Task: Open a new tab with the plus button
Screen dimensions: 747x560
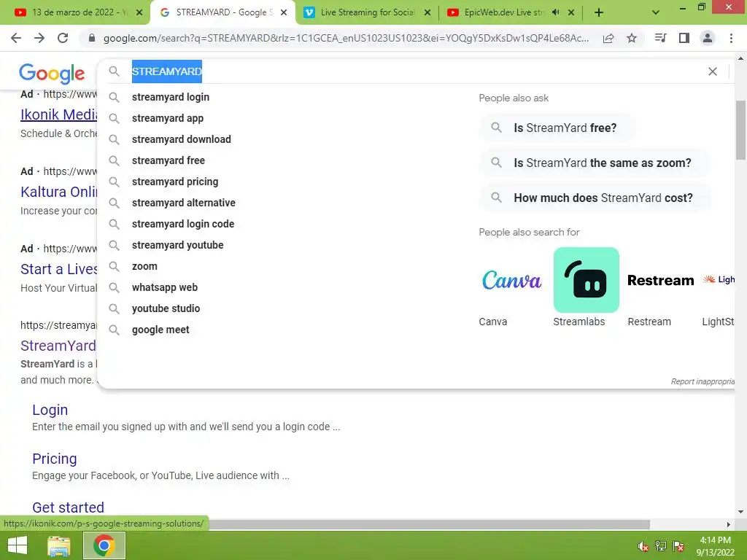Action: 599,13
